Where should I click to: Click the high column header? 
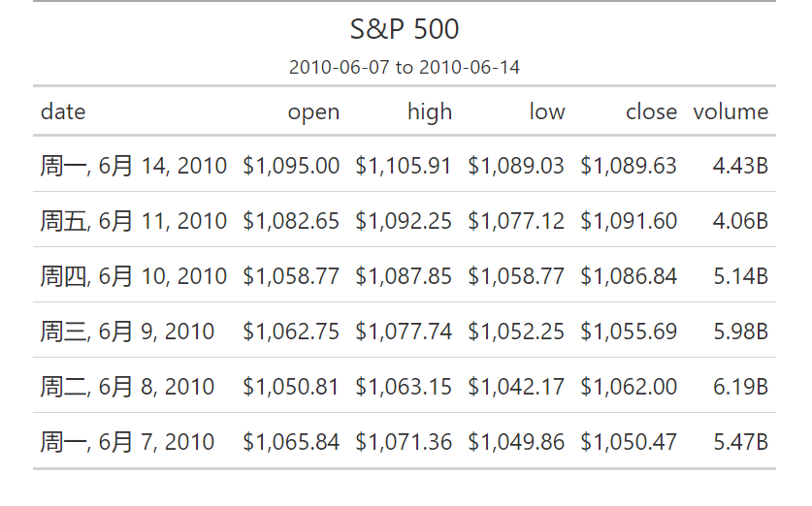coord(430,111)
